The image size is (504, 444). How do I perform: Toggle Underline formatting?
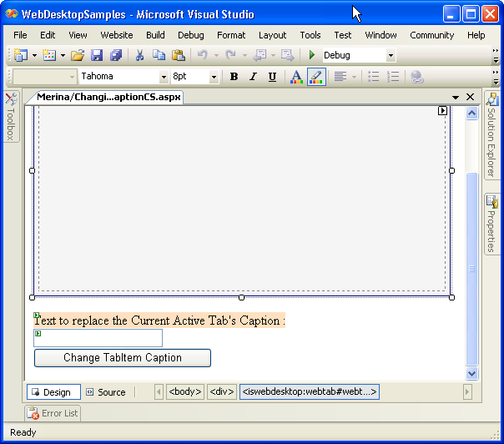[x=272, y=77]
